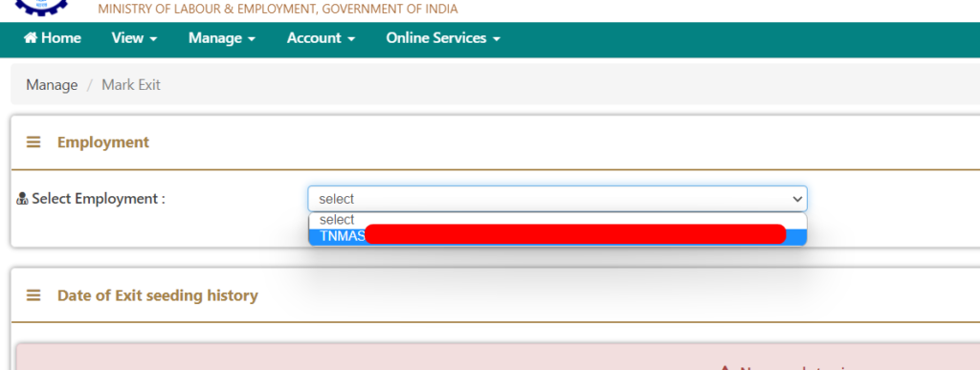Viewport: 980px width, 370px height.
Task: Go to the Home page
Action: [53, 38]
